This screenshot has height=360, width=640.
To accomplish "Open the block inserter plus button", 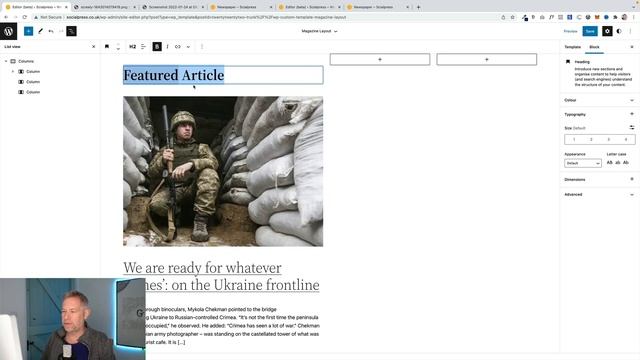I will coord(29,31).
